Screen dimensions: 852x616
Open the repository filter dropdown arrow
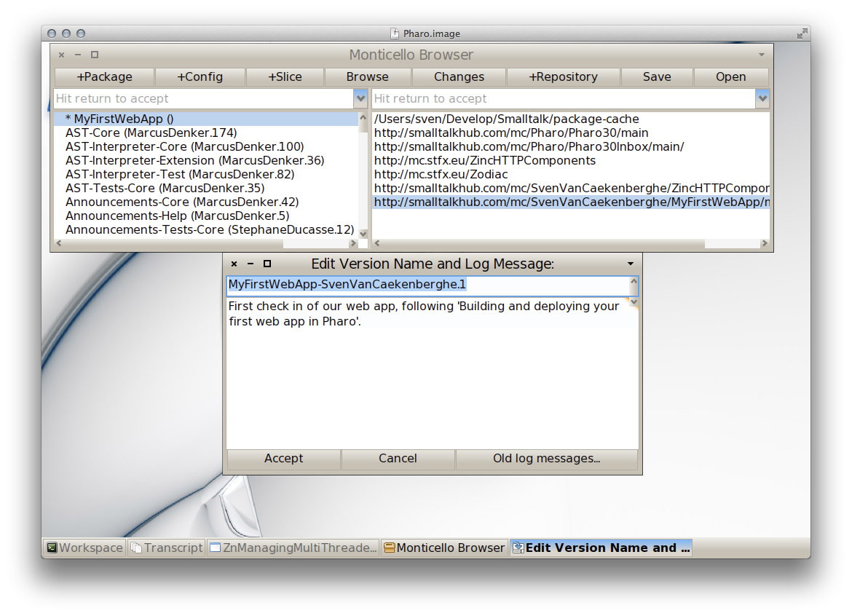tap(762, 99)
